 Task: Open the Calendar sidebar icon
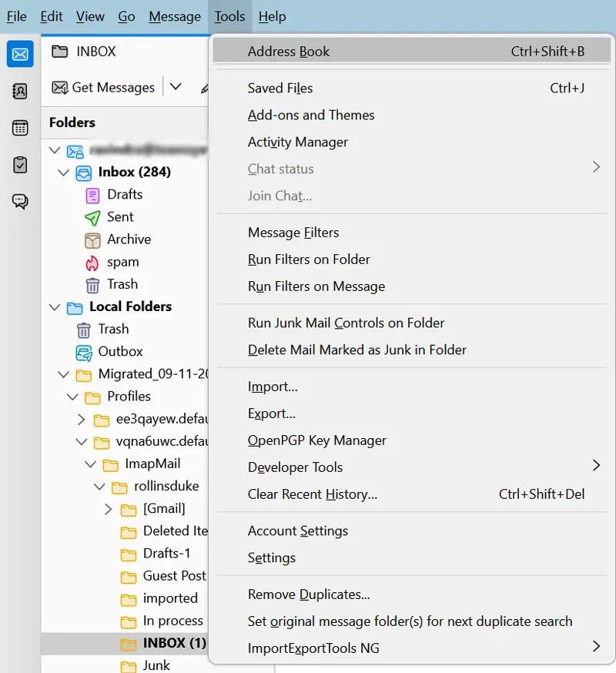click(20, 128)
